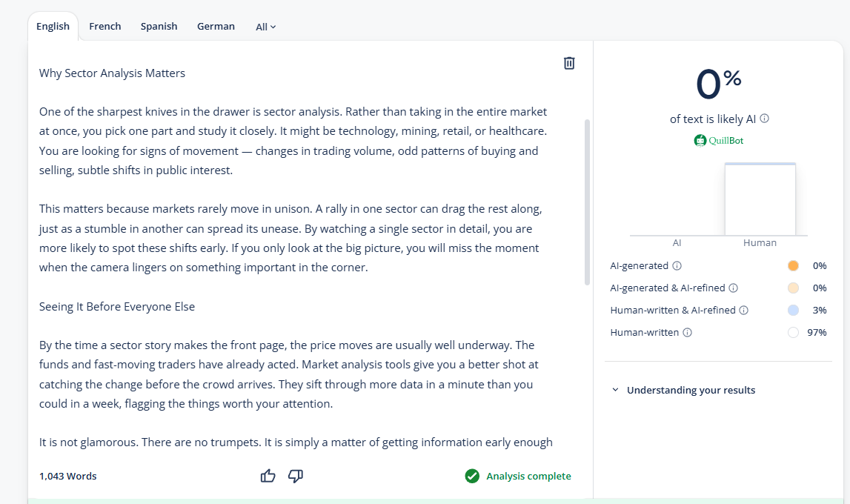The image size is (850, 504).
Task: Open the All languages dropdown
Action: [265, 27]
